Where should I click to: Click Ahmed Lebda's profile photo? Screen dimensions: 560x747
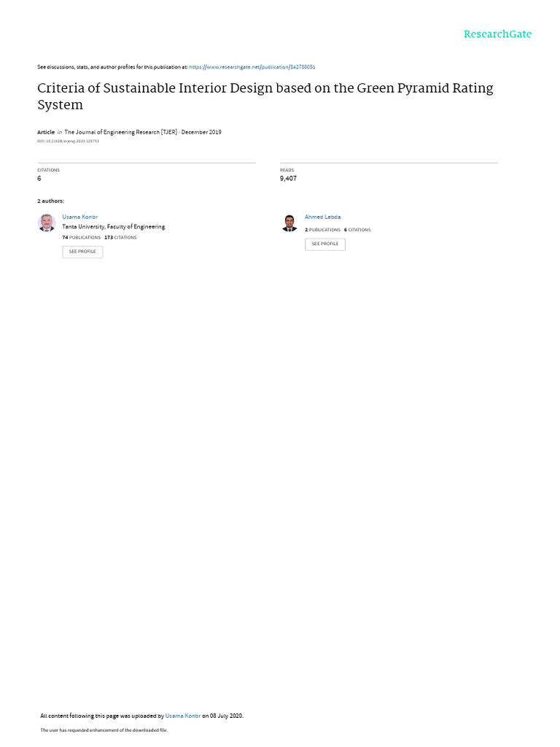pyautogui.click(x=289, y=223)
